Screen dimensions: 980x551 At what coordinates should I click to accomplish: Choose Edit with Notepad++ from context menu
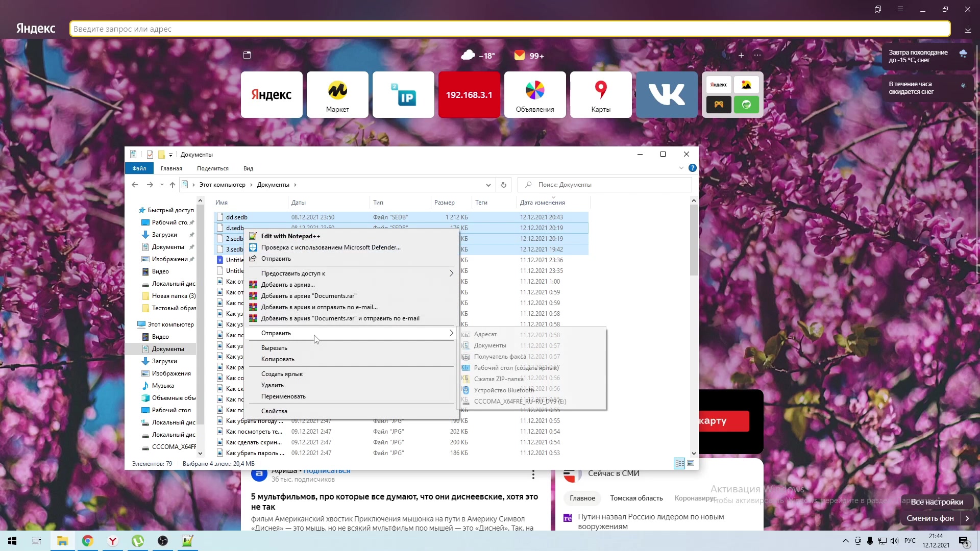click(x=290, y=236)
